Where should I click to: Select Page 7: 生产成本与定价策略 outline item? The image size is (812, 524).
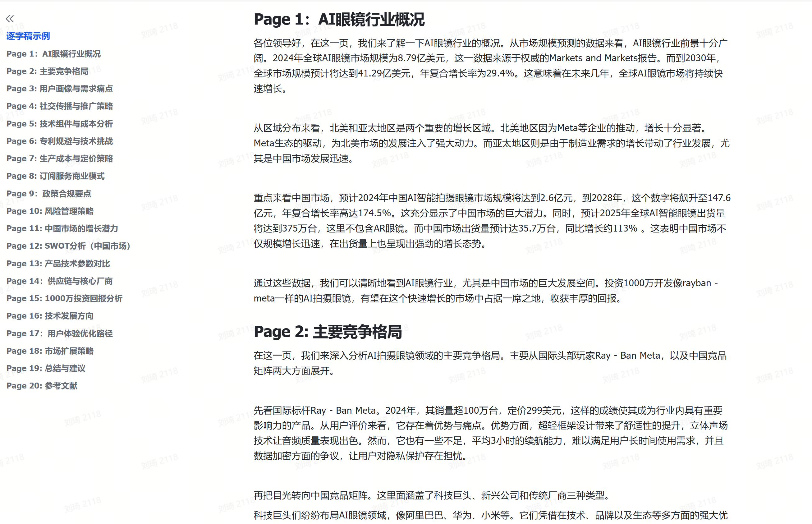[x=60, y=159]
